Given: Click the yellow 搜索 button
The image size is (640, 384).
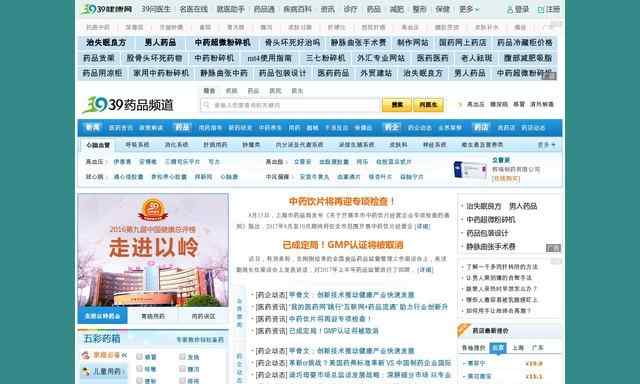Looking at the screenshot, I should coord(397,105).
